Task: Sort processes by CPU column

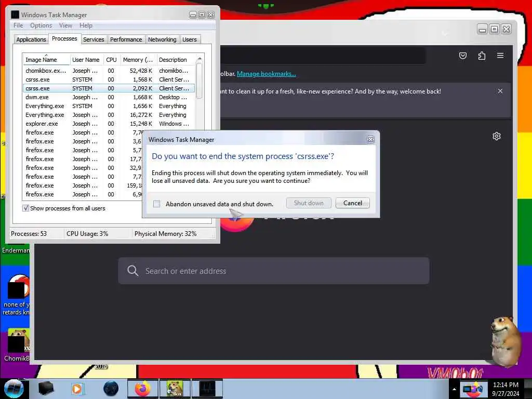Action: [111, 60]
